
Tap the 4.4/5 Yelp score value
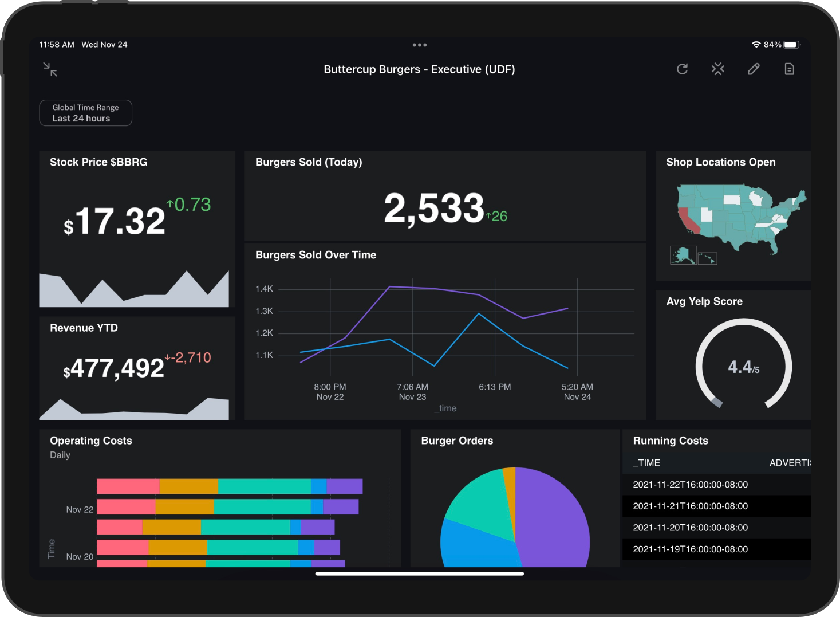click(x=744, y=367)
